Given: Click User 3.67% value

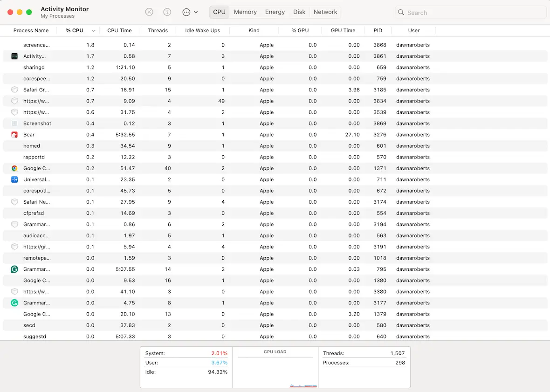Looking at the screenshot, I should click(x=219, y=363).
